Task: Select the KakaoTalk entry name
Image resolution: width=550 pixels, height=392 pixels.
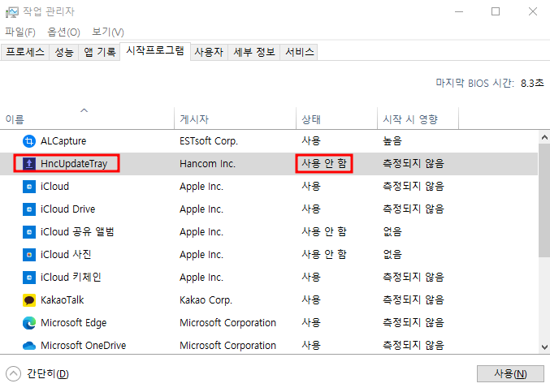Action: [62, 300]
